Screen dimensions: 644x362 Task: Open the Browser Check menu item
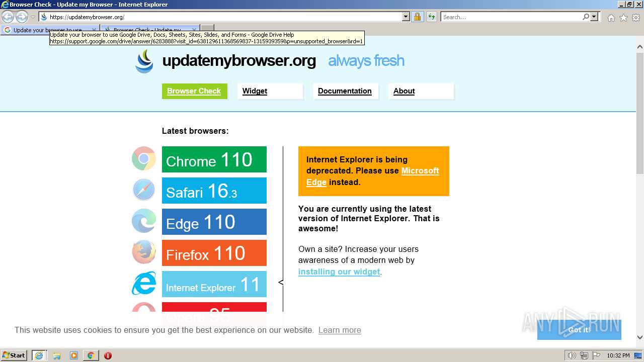pyautogui.click(x=194, y=91)
